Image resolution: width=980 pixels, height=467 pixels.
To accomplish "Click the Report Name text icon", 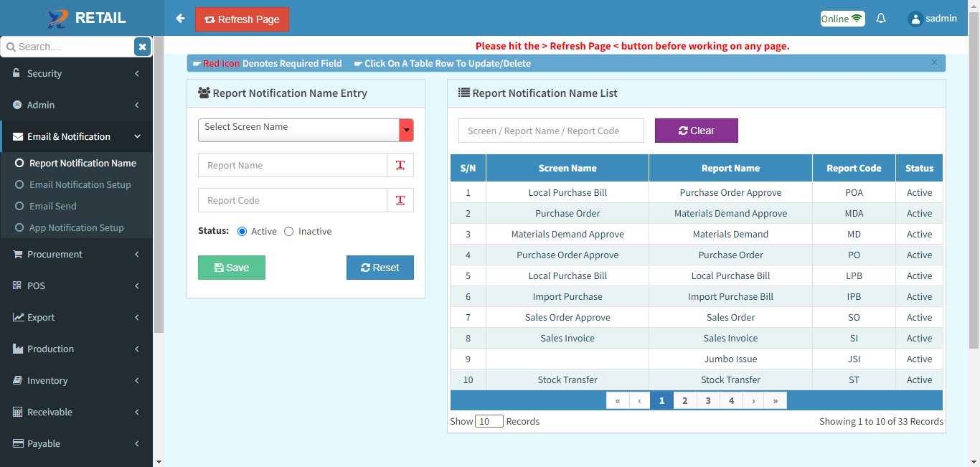I will tap(400, 165).
